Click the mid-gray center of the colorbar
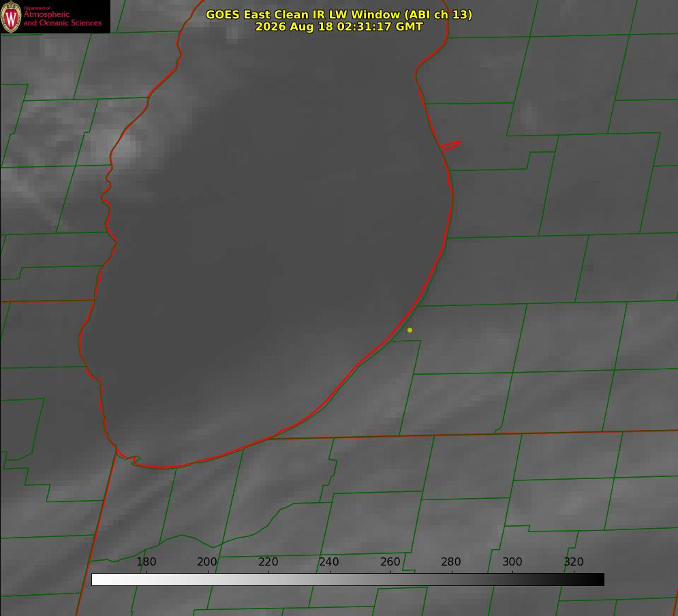The image size is (678, 616). (348, 580)
